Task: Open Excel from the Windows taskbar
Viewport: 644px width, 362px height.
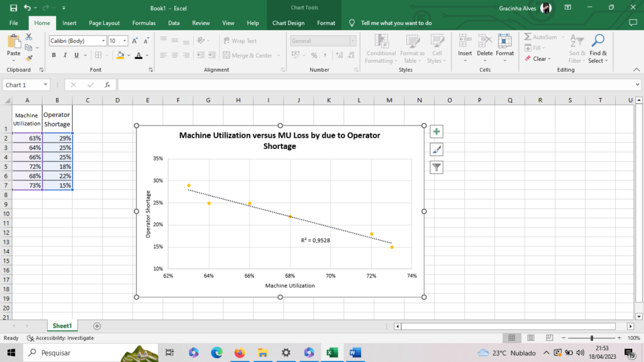Action: pyautogui.click(x=332, y=353)
